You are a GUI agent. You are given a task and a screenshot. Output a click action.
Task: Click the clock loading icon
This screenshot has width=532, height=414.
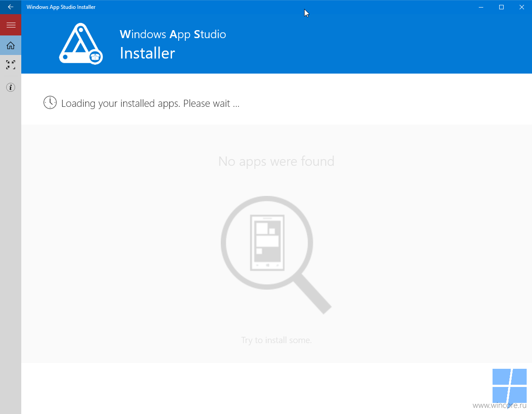point(50,102)
